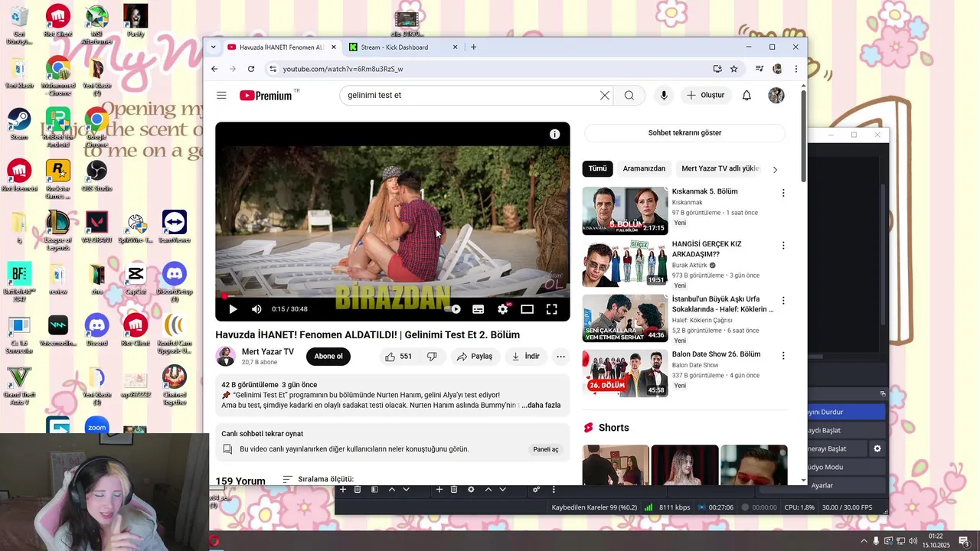
Task: Click the magnifier search button
Action: 629,96
